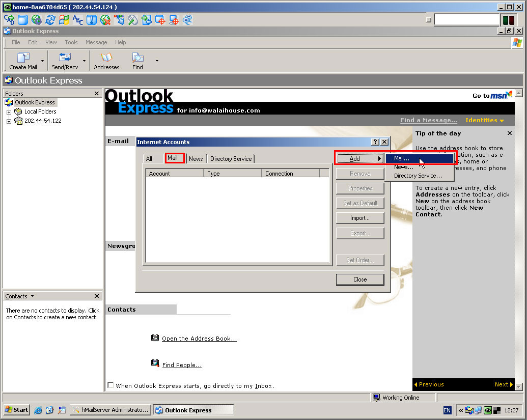
Task: Click the hMailServer Administrator taskbar button
Action: point(110,410)
